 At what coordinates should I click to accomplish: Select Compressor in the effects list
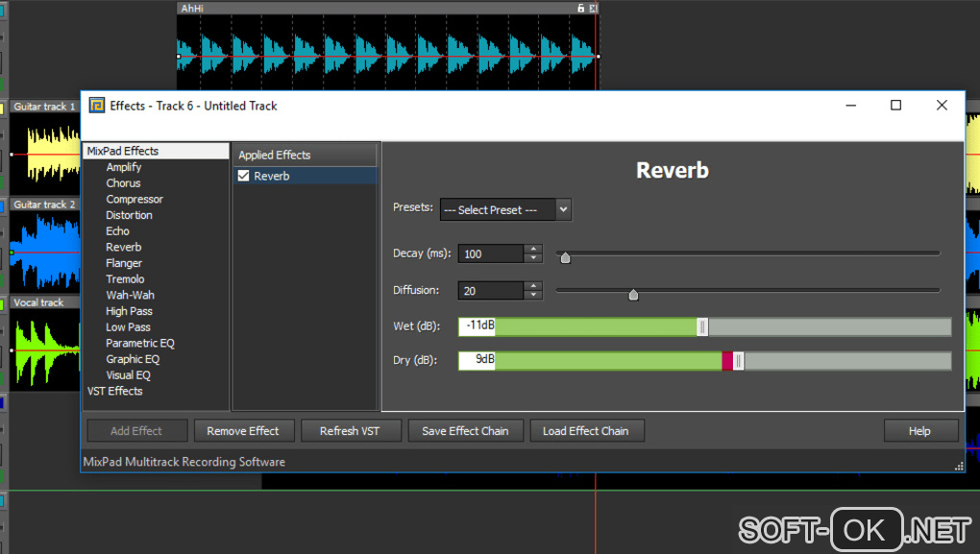pyautogui.click(x=135, y=200)
